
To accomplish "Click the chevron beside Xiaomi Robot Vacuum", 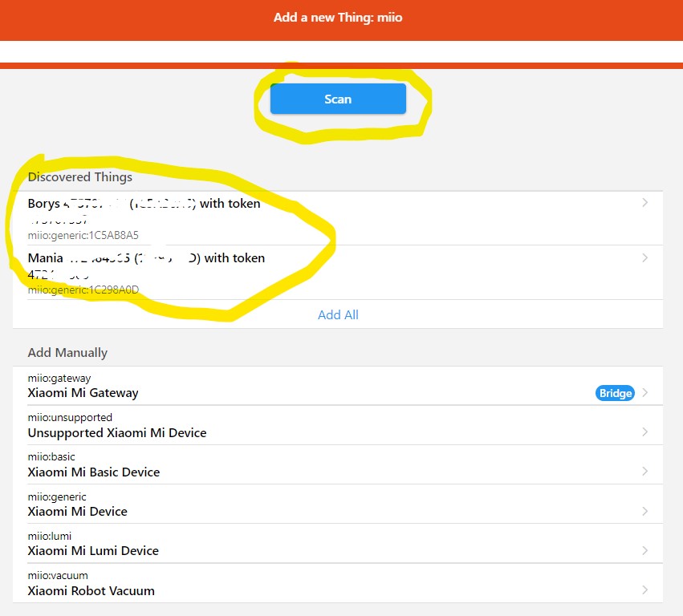I will [x=644, y=590].
